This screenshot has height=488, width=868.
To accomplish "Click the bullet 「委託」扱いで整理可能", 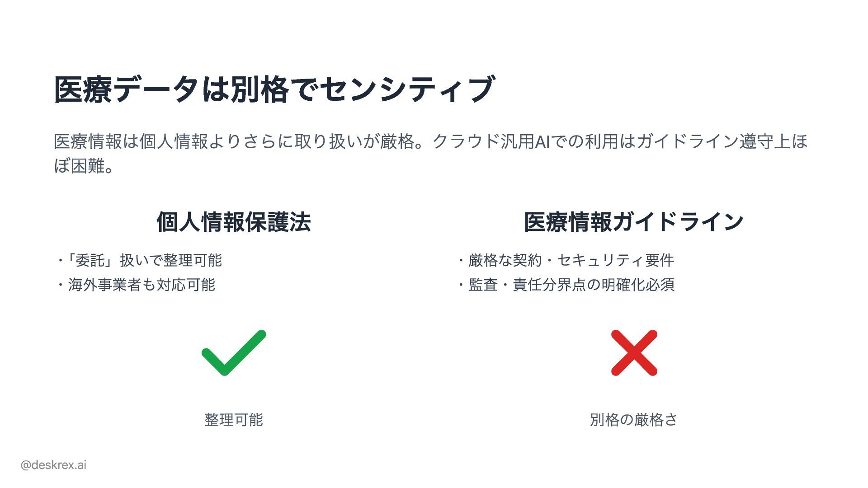I will click(144, 260).
